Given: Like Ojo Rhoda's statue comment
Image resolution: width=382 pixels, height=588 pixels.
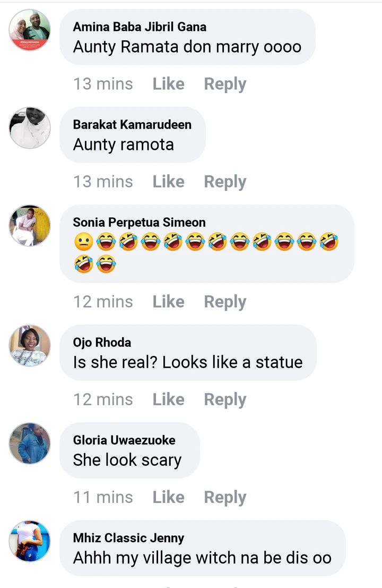Looking at the screenshot, I should pyautogui.click(x=168, y=399).
